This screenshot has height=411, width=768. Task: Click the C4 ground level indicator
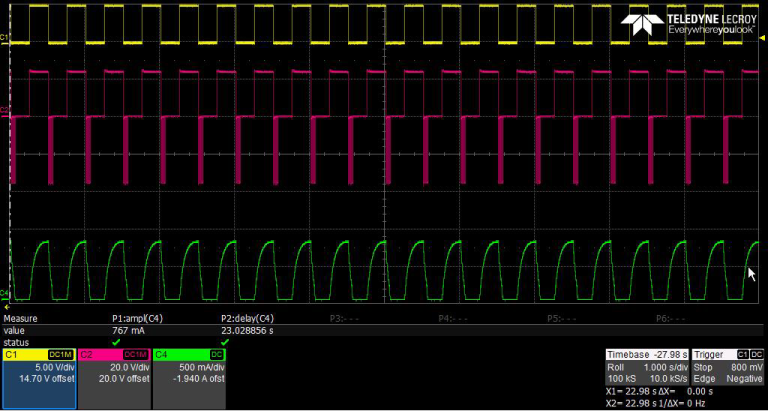click(x=4, y=293)
